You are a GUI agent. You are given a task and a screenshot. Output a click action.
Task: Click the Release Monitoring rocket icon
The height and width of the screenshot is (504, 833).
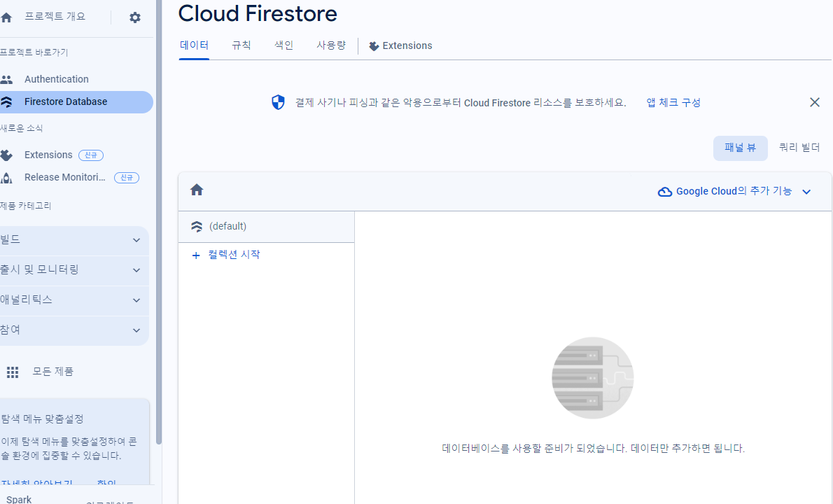coord(6,178)
